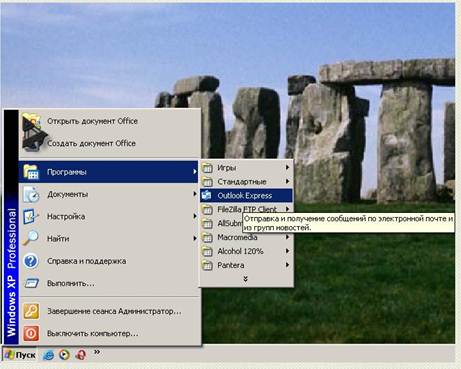461x369 pixels.
Task: Open the "Alcohol 120%" folder
Action: pyautogui.click(x=246, y=251)
